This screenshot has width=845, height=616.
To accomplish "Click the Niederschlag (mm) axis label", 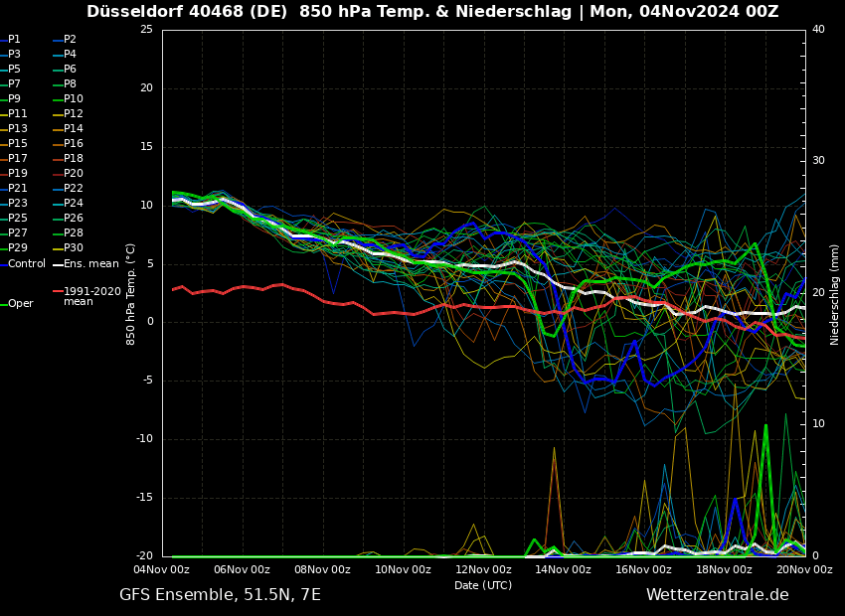I will click(835, 294).
